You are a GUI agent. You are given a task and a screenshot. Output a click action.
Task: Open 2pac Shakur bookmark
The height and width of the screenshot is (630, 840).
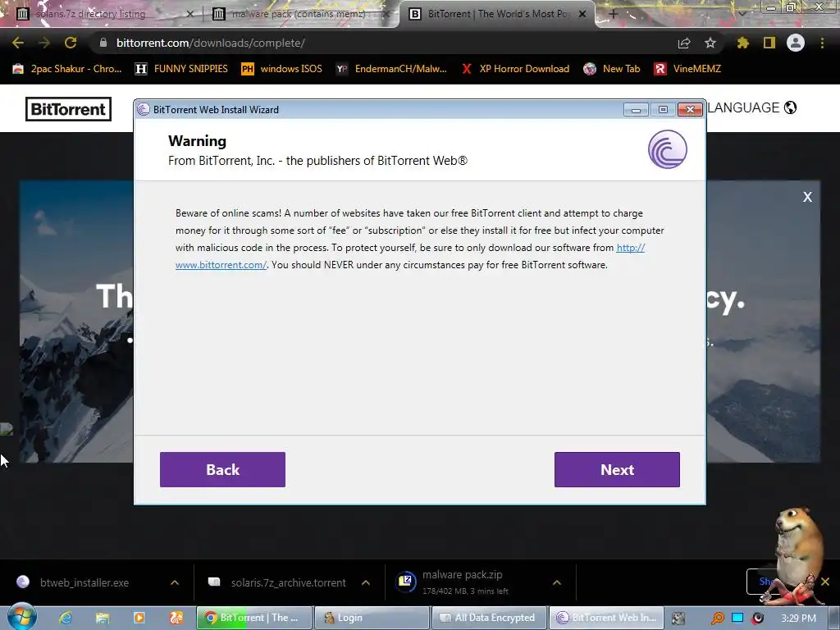tap(67, 69)
